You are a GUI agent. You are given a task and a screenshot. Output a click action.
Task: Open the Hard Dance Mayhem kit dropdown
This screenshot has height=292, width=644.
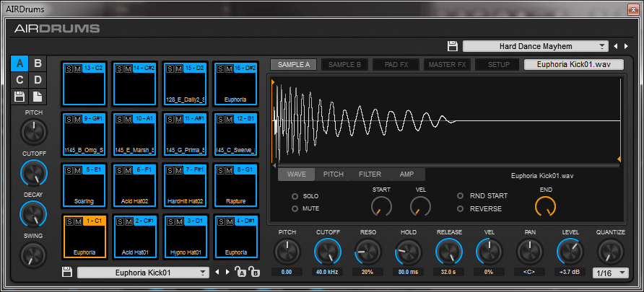tap(535, 46)
